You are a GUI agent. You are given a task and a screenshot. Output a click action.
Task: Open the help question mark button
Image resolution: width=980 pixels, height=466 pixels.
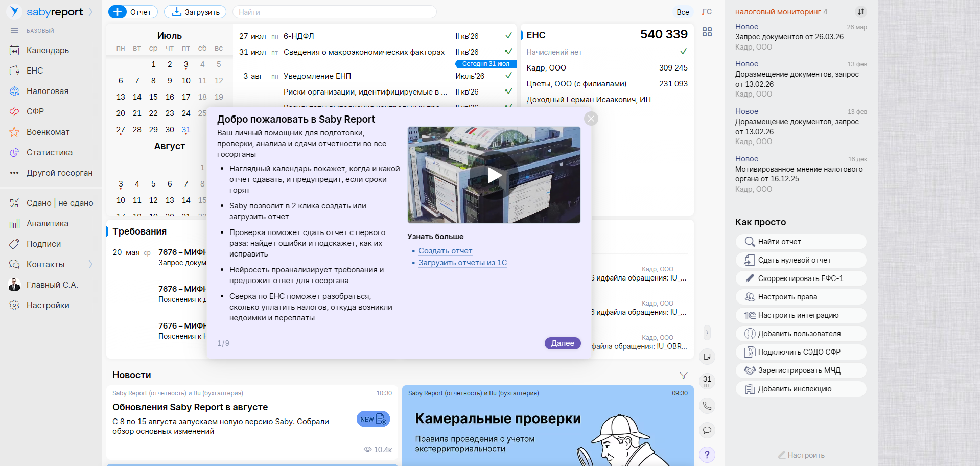(707, 455)
